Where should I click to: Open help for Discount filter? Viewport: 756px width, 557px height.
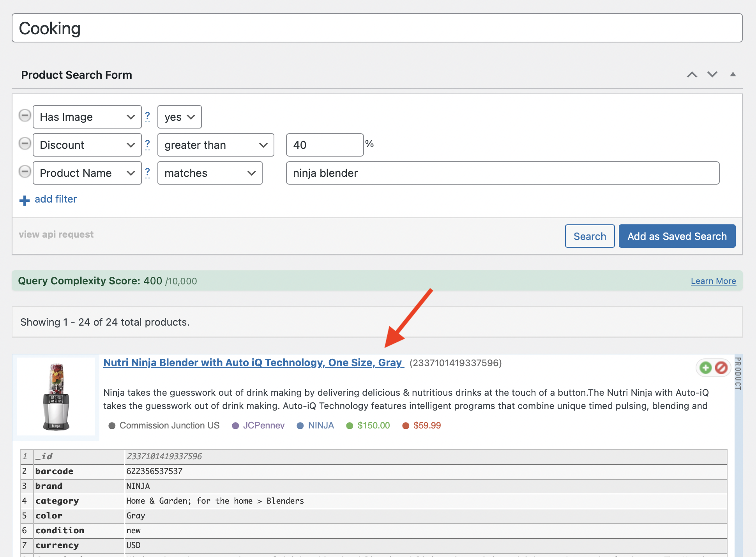(148, 145)
